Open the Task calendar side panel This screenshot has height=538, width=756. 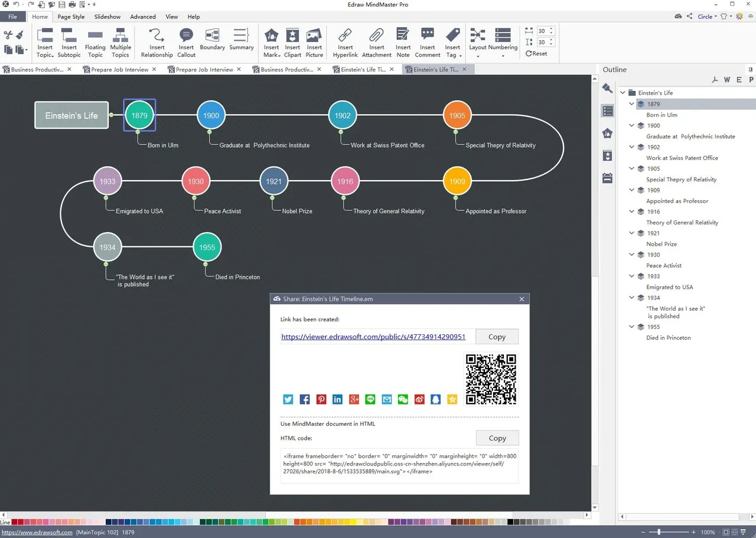tap(607, 178)
